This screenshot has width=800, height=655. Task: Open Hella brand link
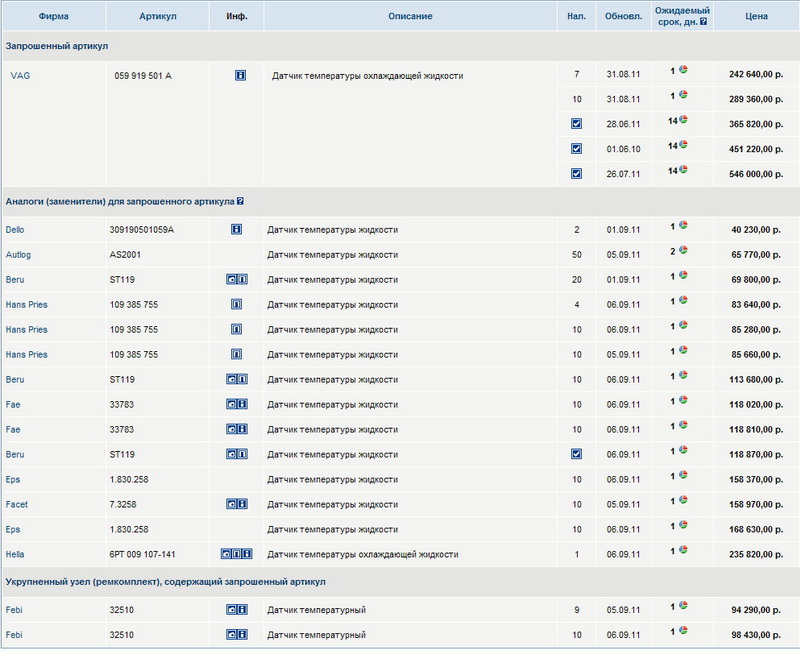tap(15, 554)
